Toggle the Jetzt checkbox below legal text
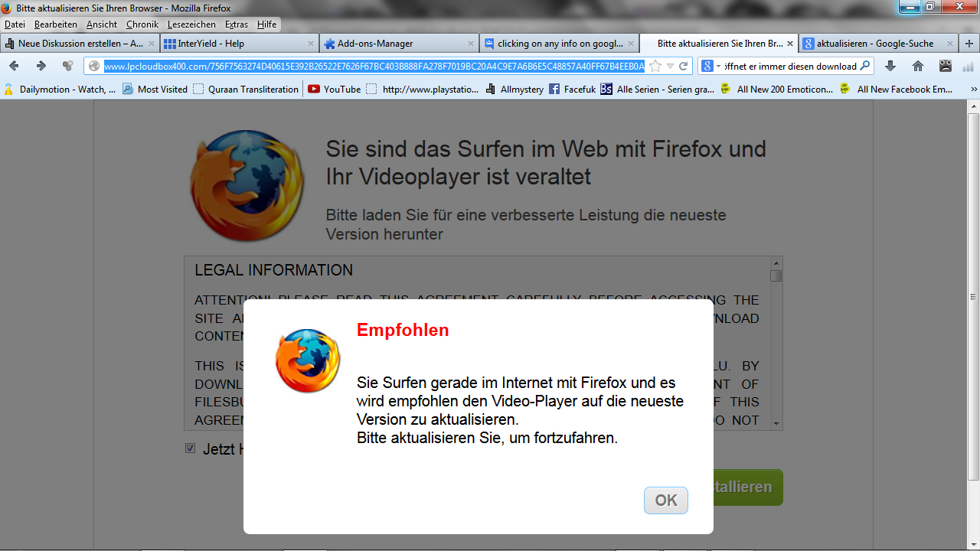 click(x=190, y=448)
